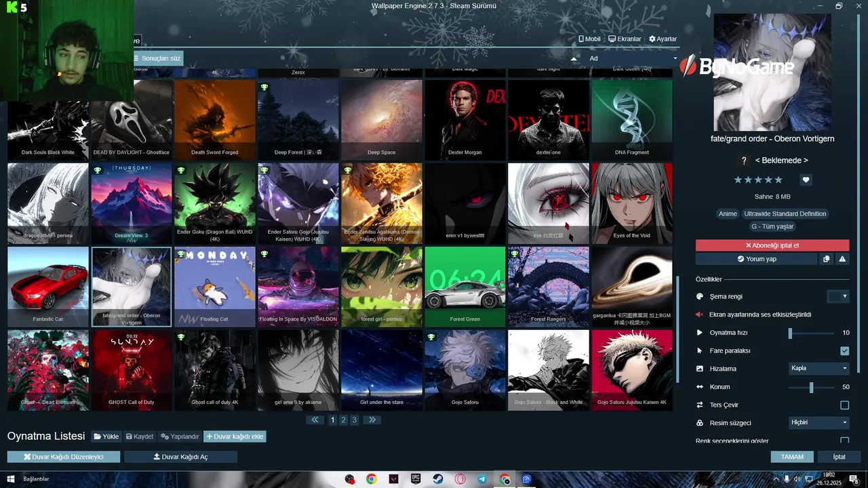The image size is (868, 488).
Task: Select the Forest Green wallpaper
Action: [x=465, y=287]
